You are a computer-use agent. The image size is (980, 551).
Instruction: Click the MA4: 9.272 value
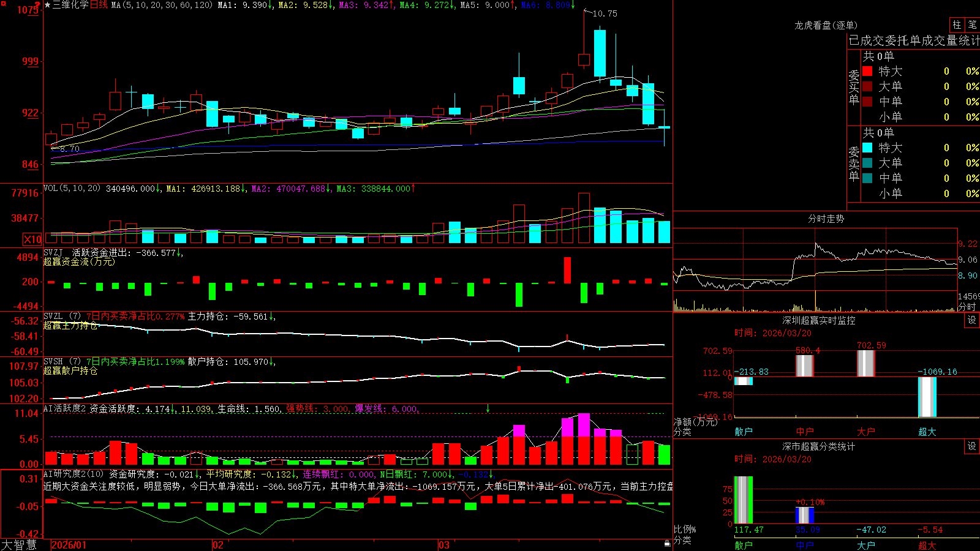(x=427, y=5)
